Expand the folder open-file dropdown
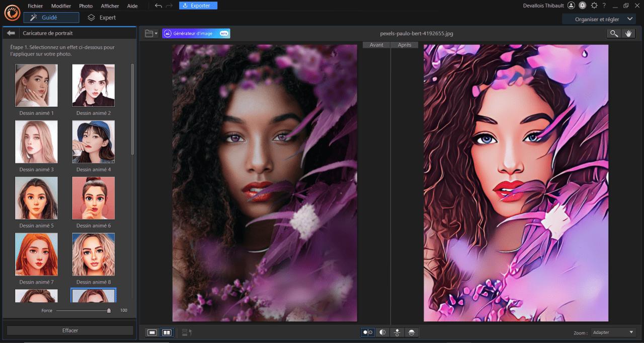Image resolution: width=644 pixels, height=343 pixels. pyautogui.click(x=151, y=33)
